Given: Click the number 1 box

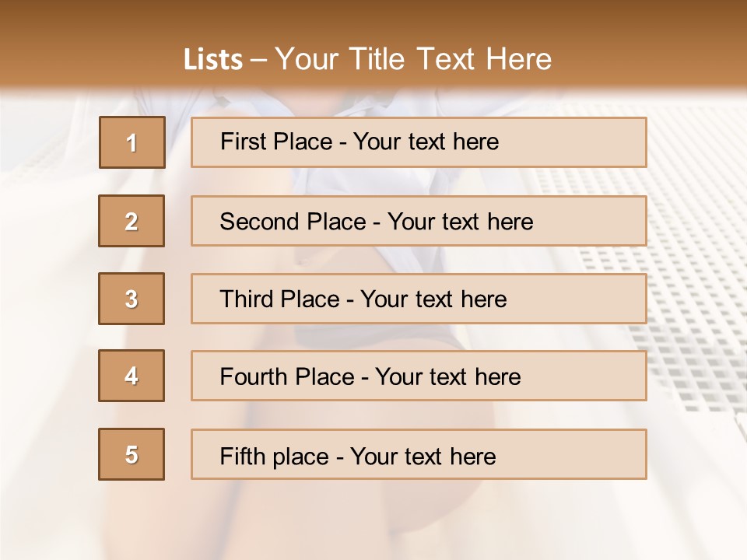Looking at the screenshot, I should (132, 142).
